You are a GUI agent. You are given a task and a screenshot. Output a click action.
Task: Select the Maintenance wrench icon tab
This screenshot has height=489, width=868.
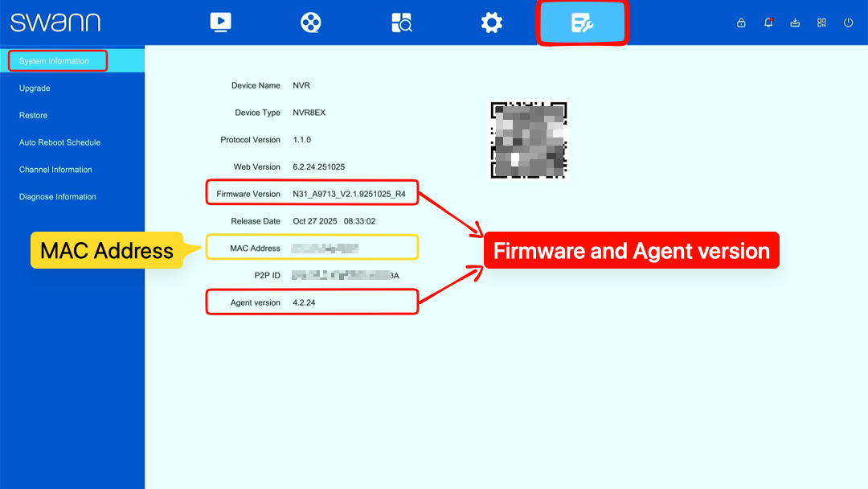[583, 23]
